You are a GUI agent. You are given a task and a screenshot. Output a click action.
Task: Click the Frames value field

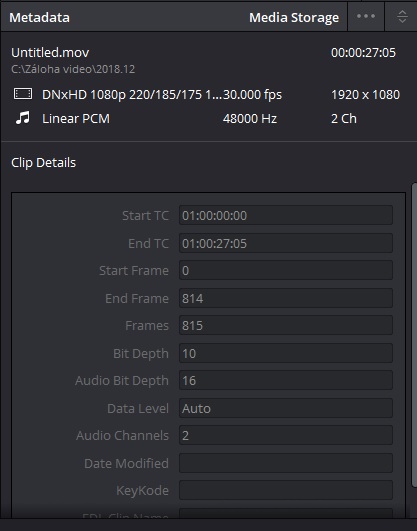coord(286,325)
